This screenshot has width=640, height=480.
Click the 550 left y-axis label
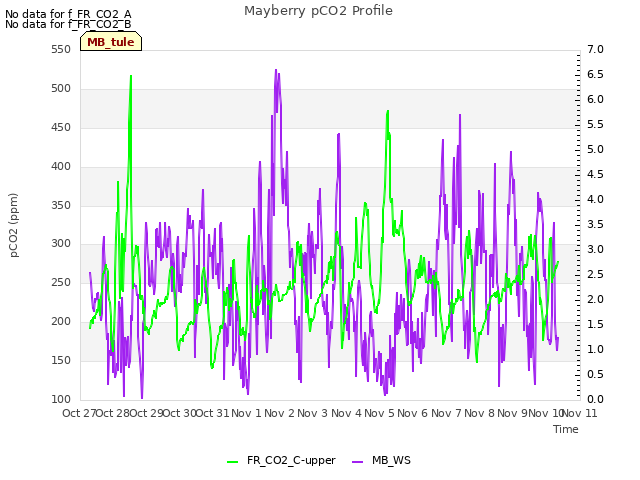click(x=61, y=50)
